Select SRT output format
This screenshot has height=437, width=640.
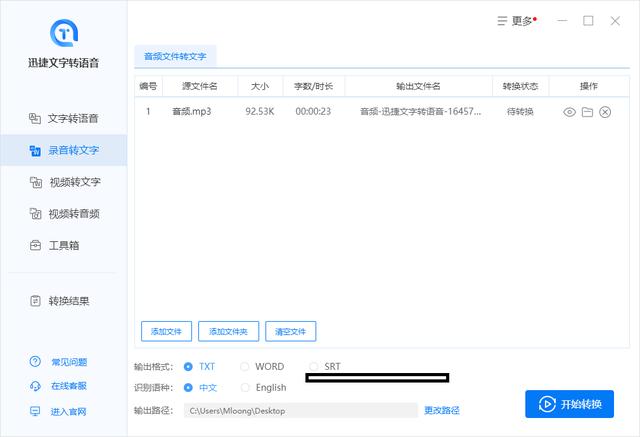325,366
